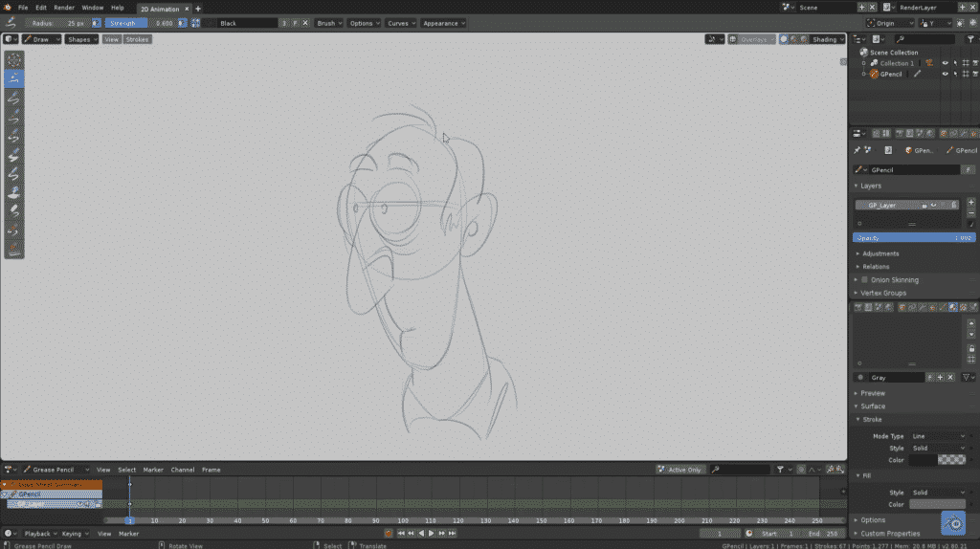The height and width of the screenshot is (549, 980).
Task: Open the Origin stroke placement dropdown
Action: coord(890,23)
